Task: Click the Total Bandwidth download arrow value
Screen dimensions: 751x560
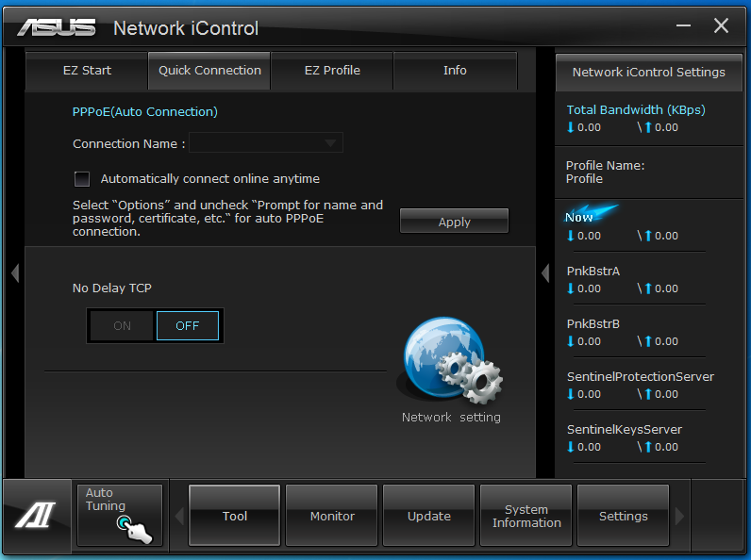Action: 583,127
